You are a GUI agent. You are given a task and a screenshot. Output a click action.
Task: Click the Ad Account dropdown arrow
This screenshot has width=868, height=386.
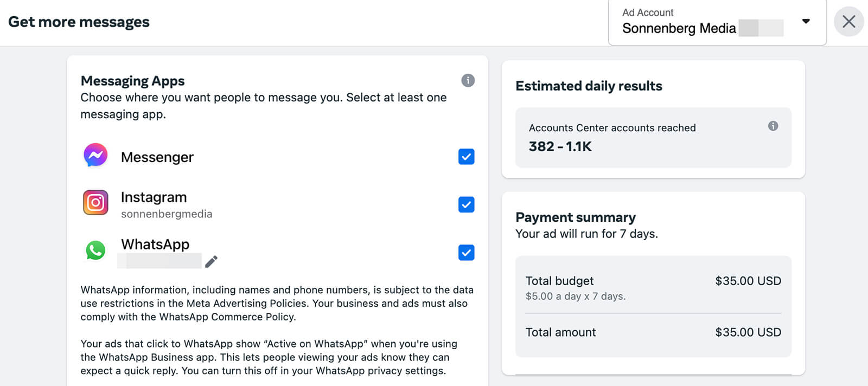[806, 21]
